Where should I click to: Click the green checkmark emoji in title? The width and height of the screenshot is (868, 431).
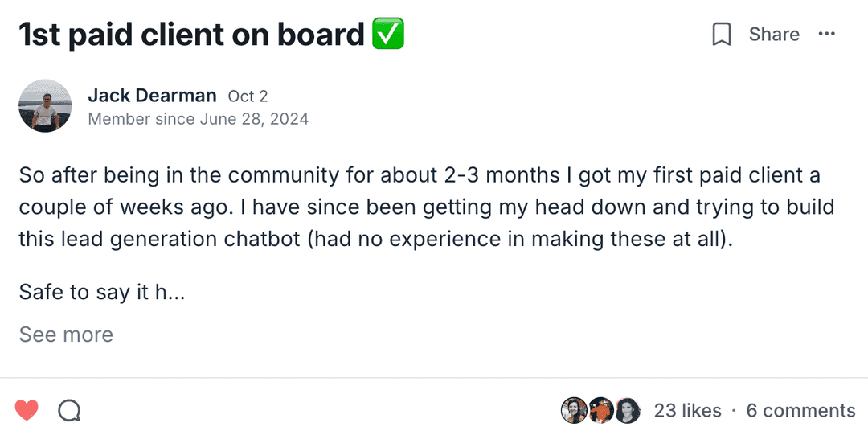[x=387, y=35]
